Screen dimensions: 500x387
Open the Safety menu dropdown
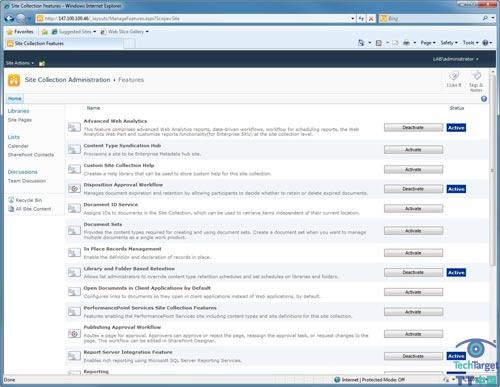click(x=449, y=43)
